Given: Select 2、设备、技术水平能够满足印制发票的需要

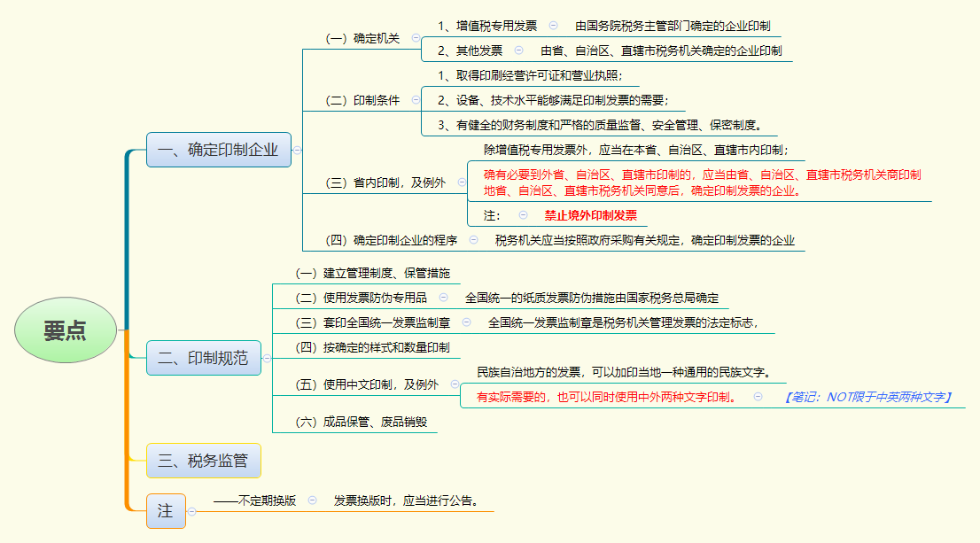Looking at the screenshot, I should coord(553,100).
